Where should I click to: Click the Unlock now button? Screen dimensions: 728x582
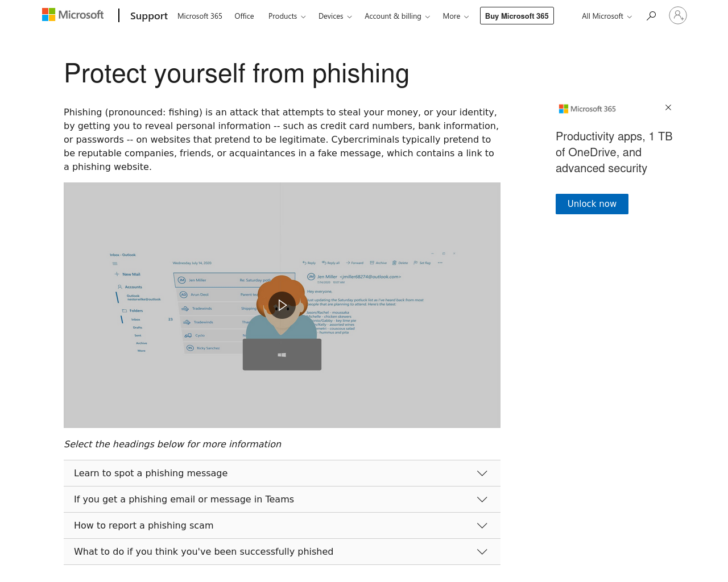point(592,204)
